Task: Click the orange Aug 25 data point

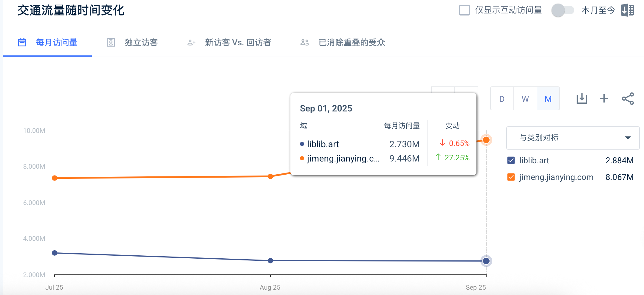Action: click(x=270, y=176)
